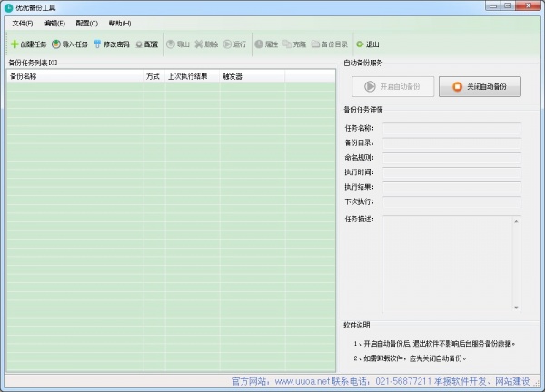
Task: Click the 克隆 (clone) toolbar icon
Action: point(287,44)
